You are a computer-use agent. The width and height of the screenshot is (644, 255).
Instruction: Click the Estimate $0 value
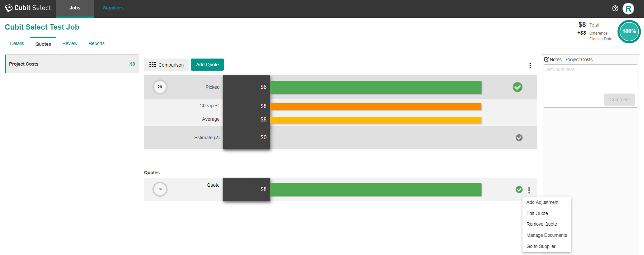(x=263, y=137)
